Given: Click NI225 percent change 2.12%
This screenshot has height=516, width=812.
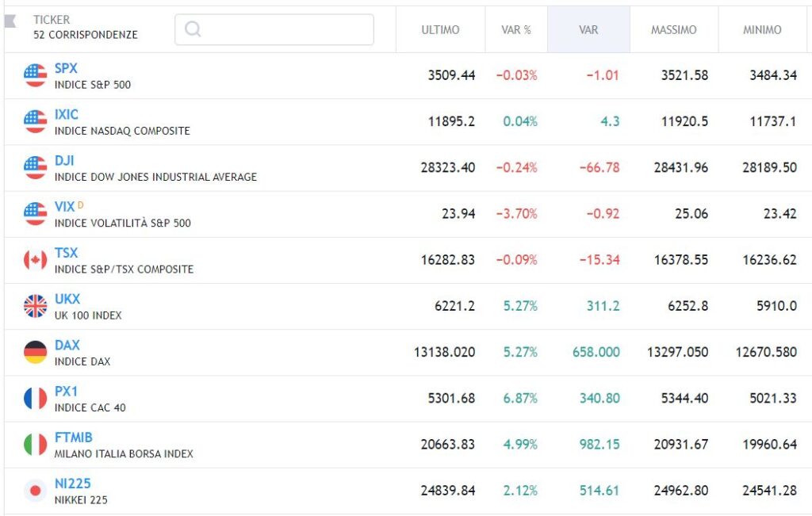Looking at the screenshot, I should [x=520, y=491].
